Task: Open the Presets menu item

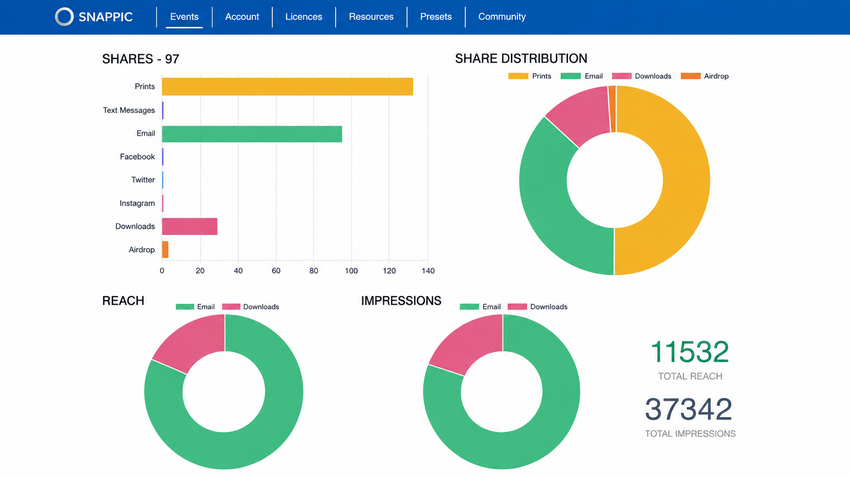Action: coord(436,17)
